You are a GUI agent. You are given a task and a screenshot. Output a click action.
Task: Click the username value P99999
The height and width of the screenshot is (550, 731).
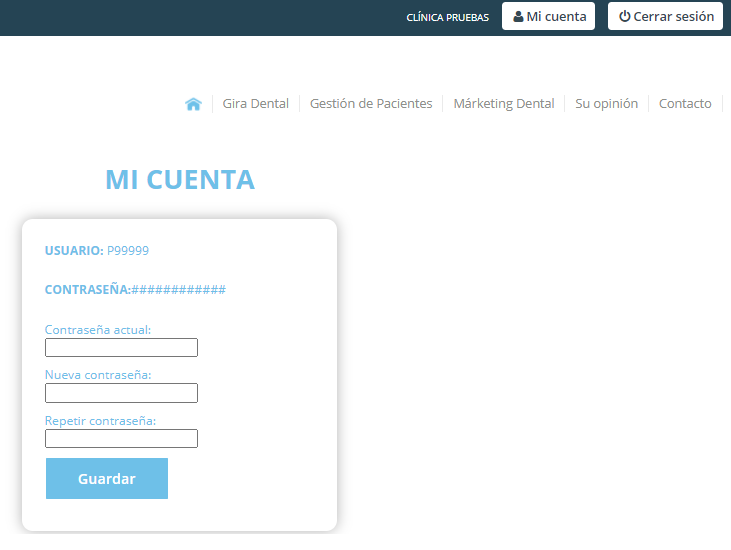(128, 250)
